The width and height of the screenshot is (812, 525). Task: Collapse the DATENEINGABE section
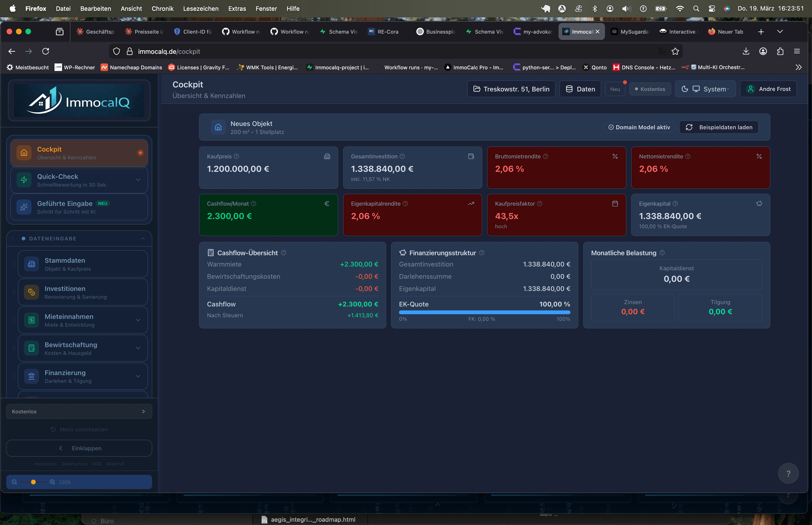pyautogui.click(x=143, y=239)
